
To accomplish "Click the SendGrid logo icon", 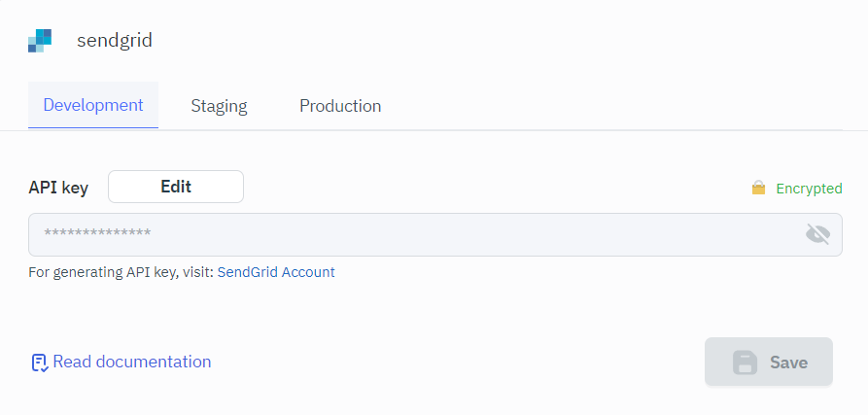I will point(40,41).
